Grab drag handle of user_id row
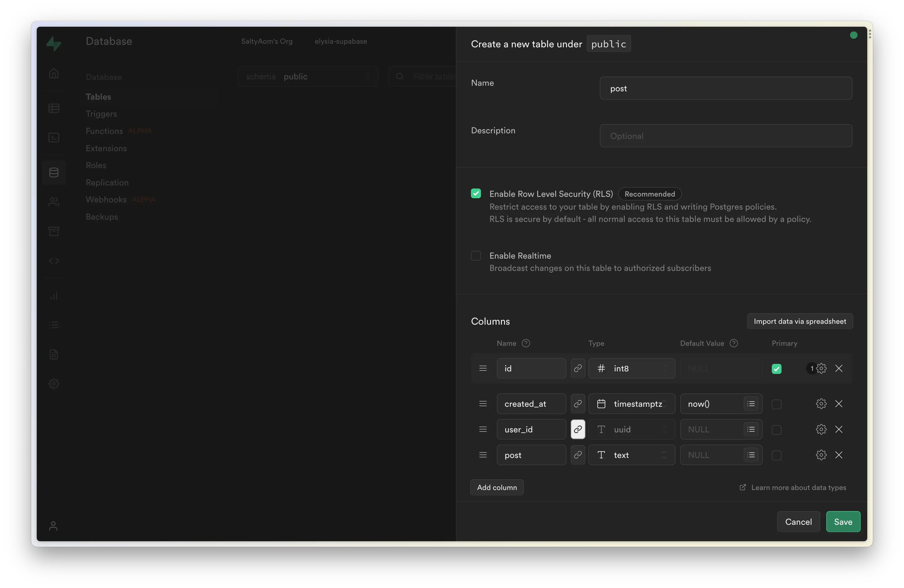Screen dimensions: 904x588 click(483, 429)
